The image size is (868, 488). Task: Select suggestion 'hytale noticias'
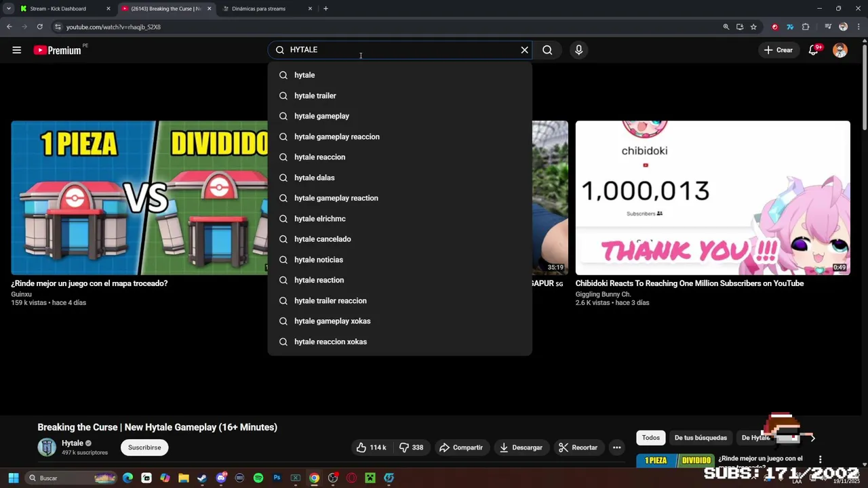tap(399, 260)
